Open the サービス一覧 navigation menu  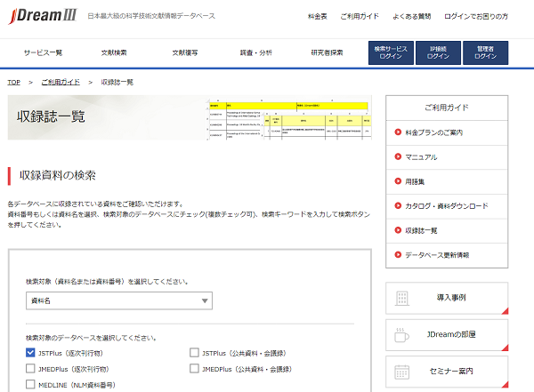point(43,53)
